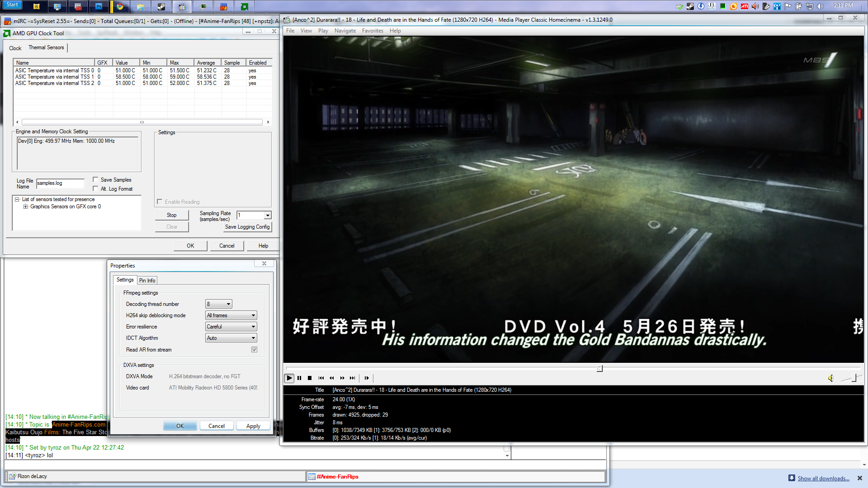
Task: Click the frame-step button in player
Action: [x=367, y=378]
